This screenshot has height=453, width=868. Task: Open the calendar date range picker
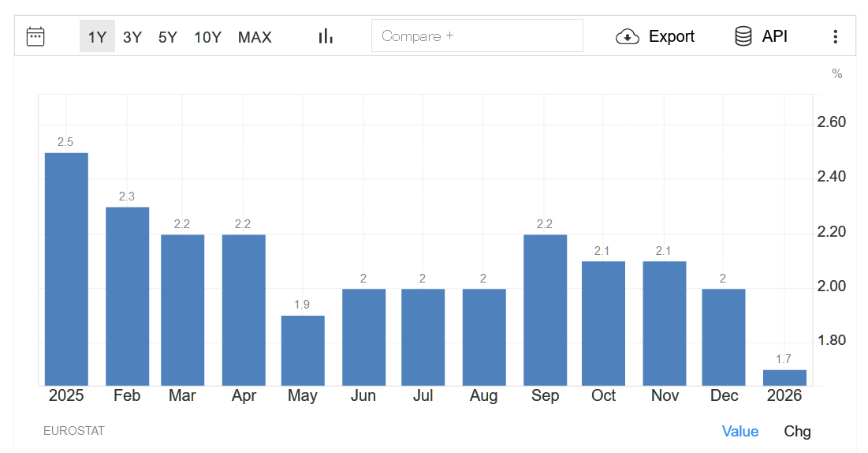click(x=35, y=36)
